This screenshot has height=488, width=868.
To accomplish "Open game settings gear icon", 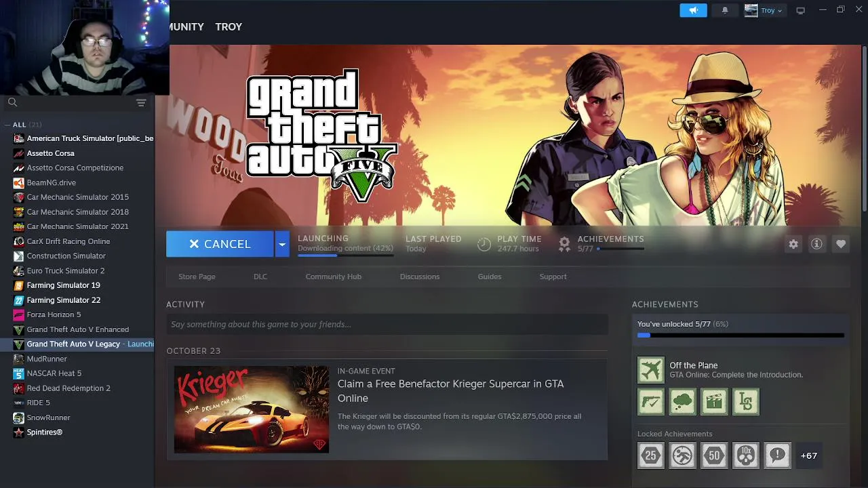I will tap(793, 244).
